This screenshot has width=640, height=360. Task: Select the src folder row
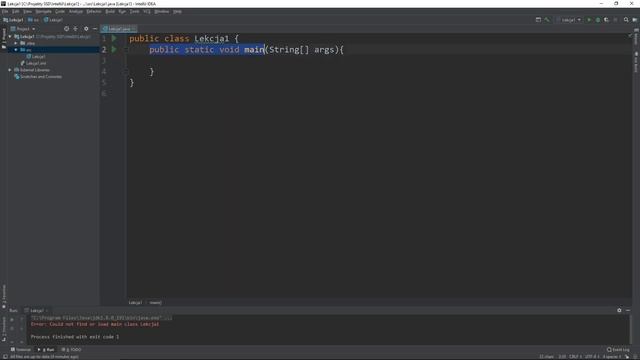pos(53,50)
